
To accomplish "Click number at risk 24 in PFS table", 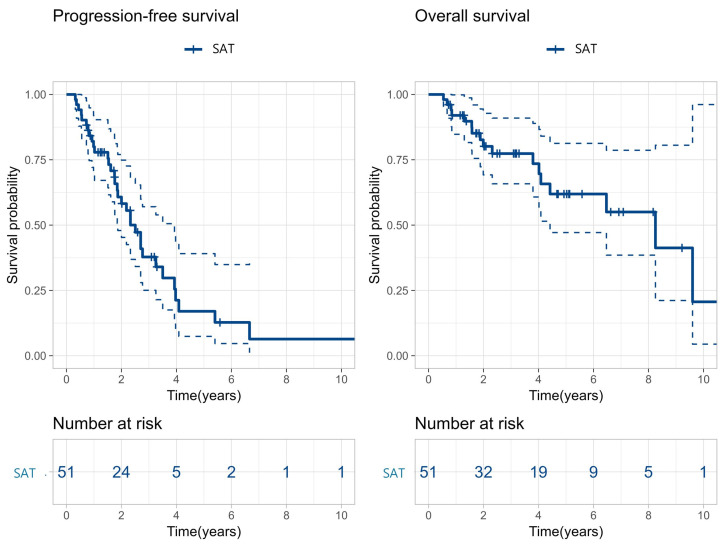I will pyautogui.click(x=121, y=472).
